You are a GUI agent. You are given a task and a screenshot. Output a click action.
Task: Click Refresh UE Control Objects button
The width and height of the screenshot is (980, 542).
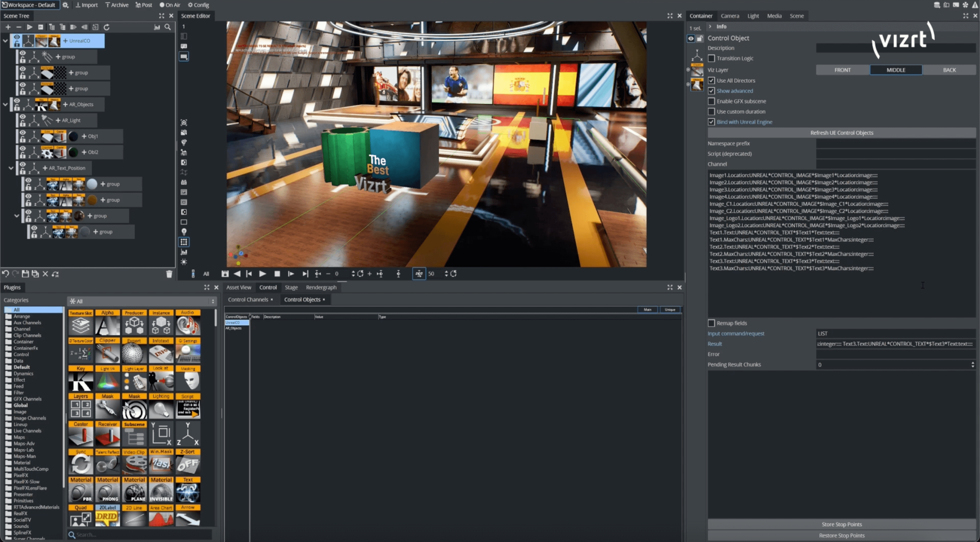coord(842,133)
